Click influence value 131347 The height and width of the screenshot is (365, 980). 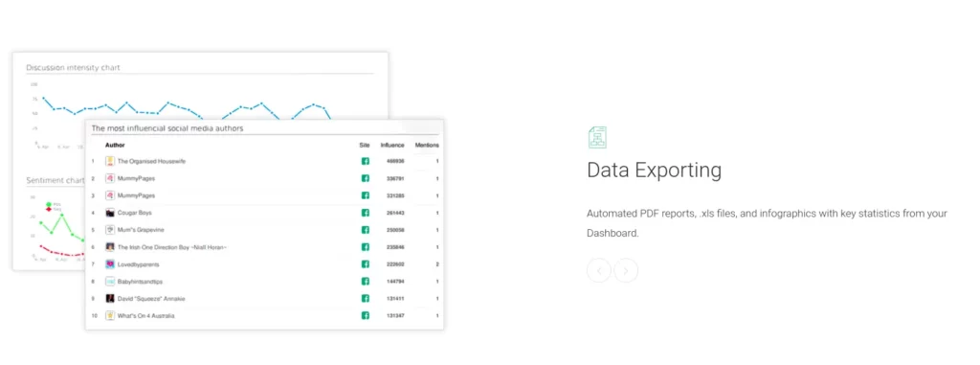(395, 315)
